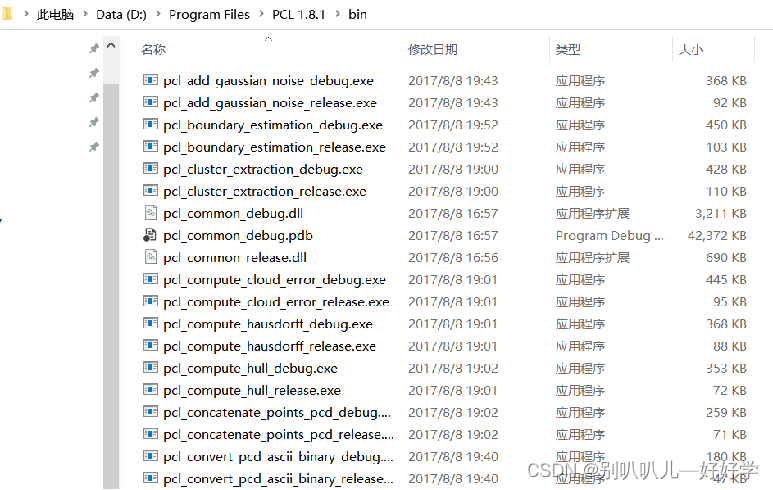Click the pcl_concatenate_points_pcd_debug file icon

pyautogui.click(x=150, y=412)
